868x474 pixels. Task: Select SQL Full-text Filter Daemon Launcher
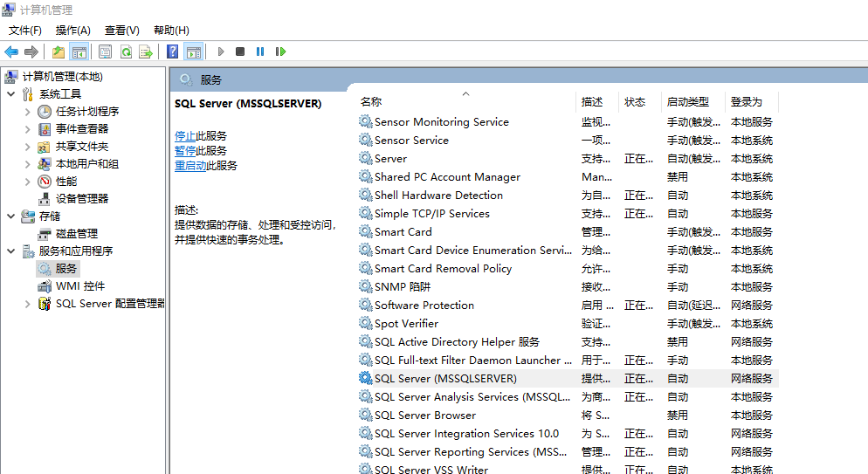(568, 360)
